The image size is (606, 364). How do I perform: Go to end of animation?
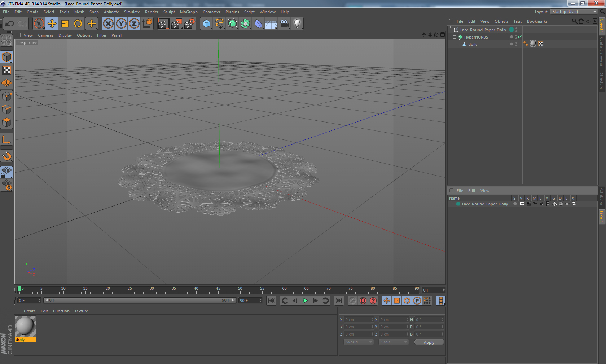coord(339,301)
